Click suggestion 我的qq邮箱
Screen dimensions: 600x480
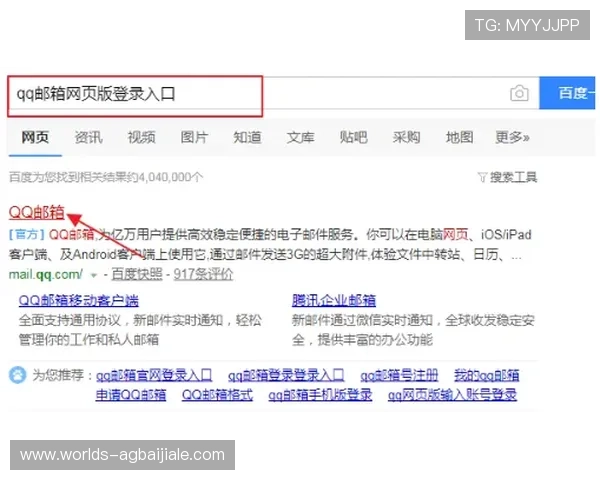(486, 375)
